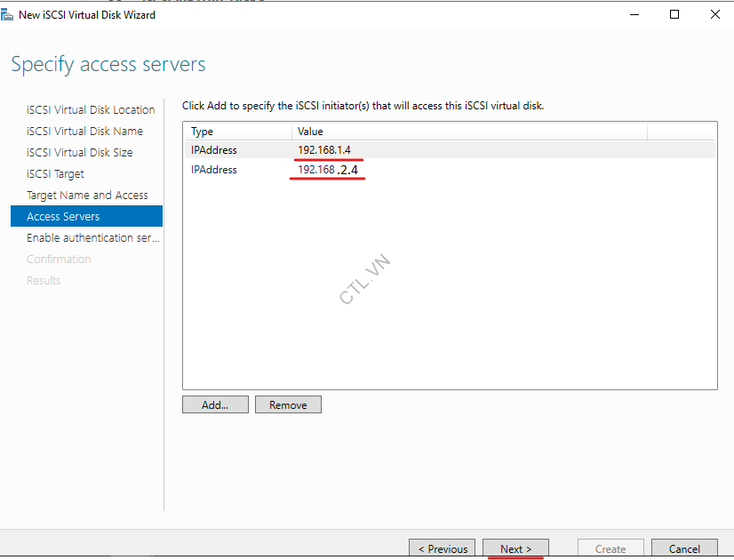The height and width of the screenshot is (560, 734).
Task: Select the iSCSI Virtual Disk Location step
Action: [x=90, y=109]
